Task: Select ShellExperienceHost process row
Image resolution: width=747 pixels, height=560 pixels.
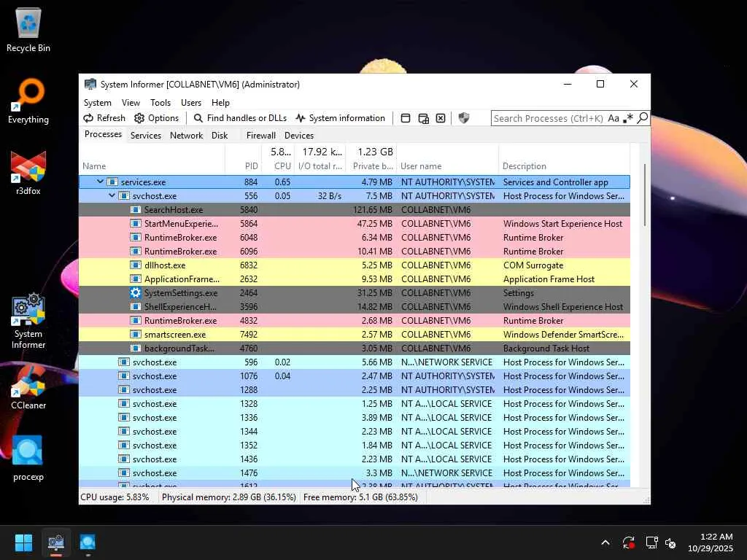Action: 355,306
